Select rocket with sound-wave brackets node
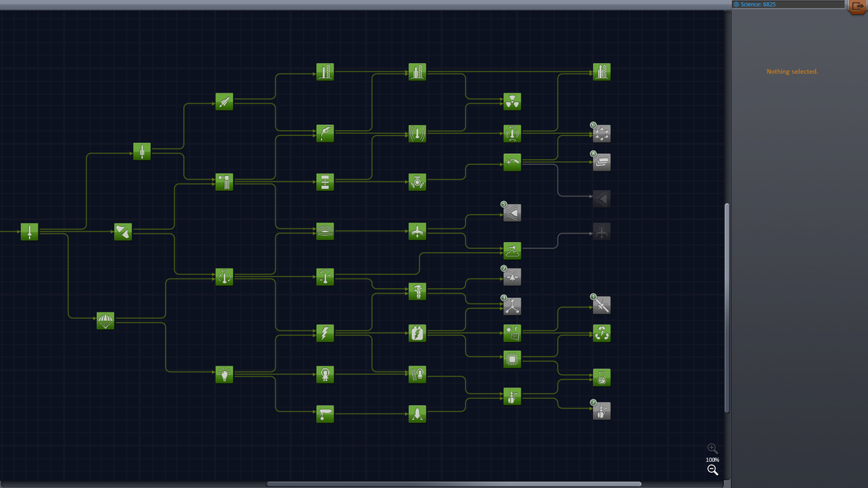868x488 pixels. click(x=417, y=133)
